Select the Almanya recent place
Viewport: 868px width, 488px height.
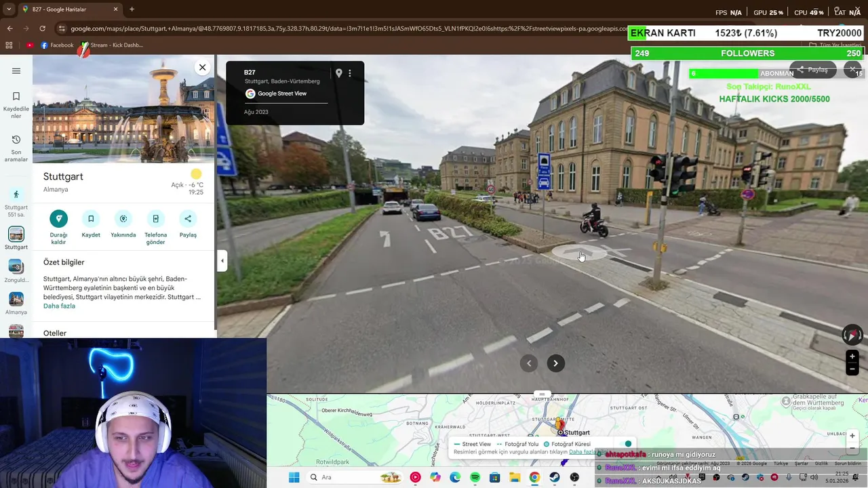[x=16, y=303]
